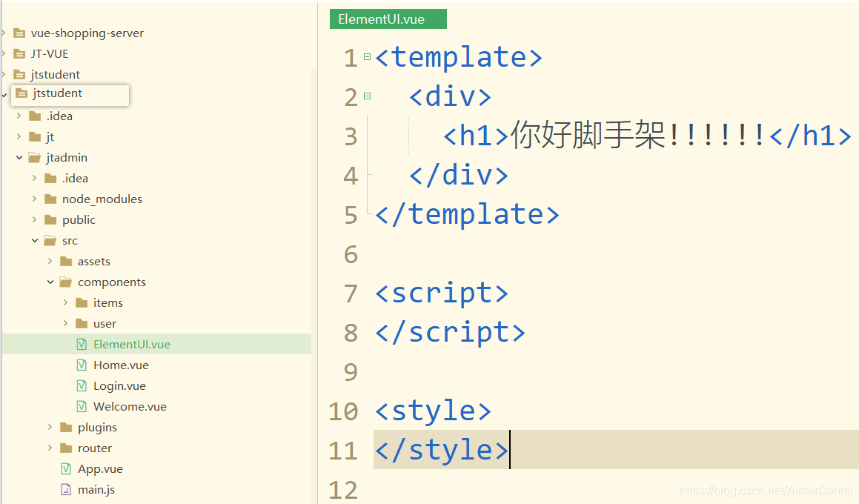Collapse the src folder chevron
Viewport: 859px width, 504px height.
pyautogui.click(x=35, y=240)
